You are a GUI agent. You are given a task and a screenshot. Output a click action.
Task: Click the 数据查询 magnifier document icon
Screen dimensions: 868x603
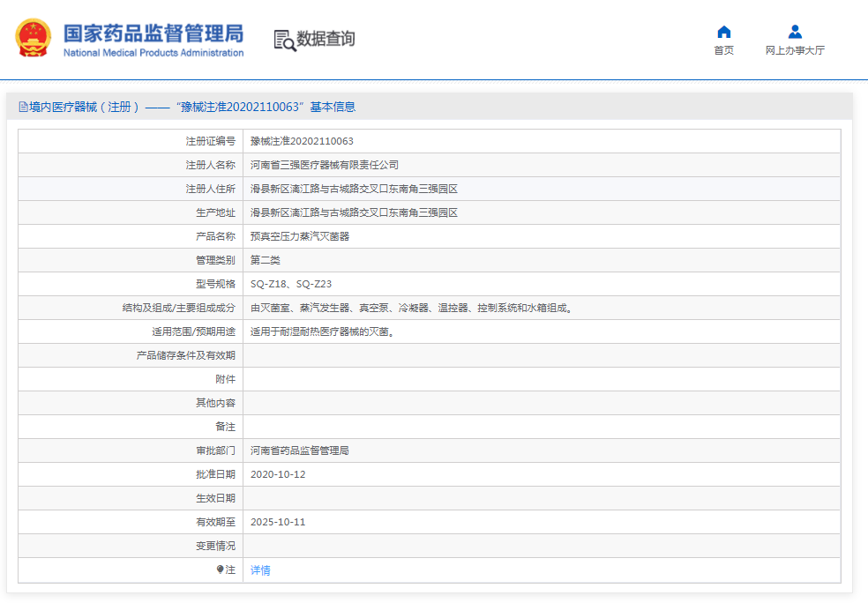pos(284,40)
